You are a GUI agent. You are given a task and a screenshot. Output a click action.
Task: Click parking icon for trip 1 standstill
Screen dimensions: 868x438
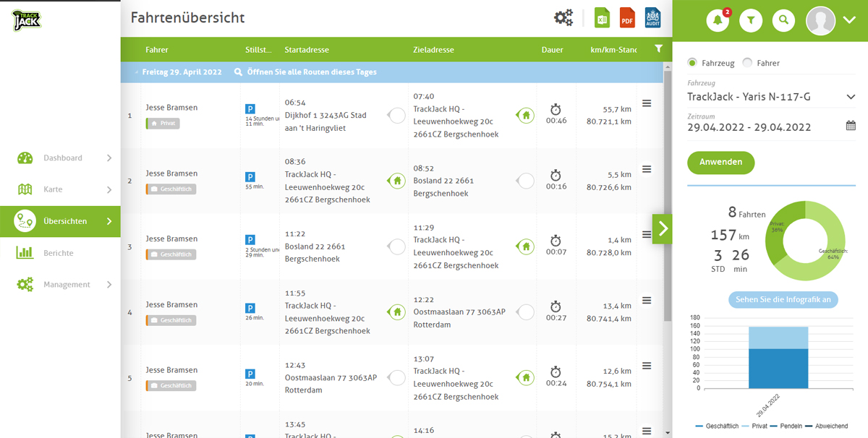tap(250, 109)
